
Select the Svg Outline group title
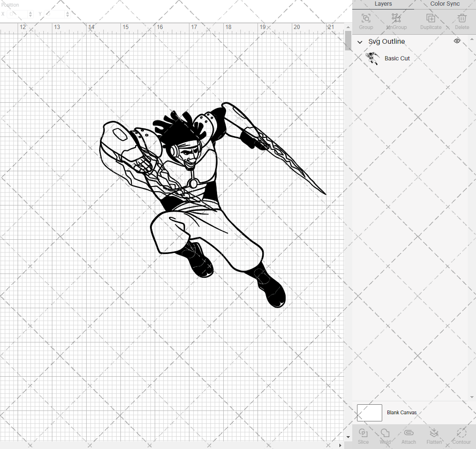387,41
